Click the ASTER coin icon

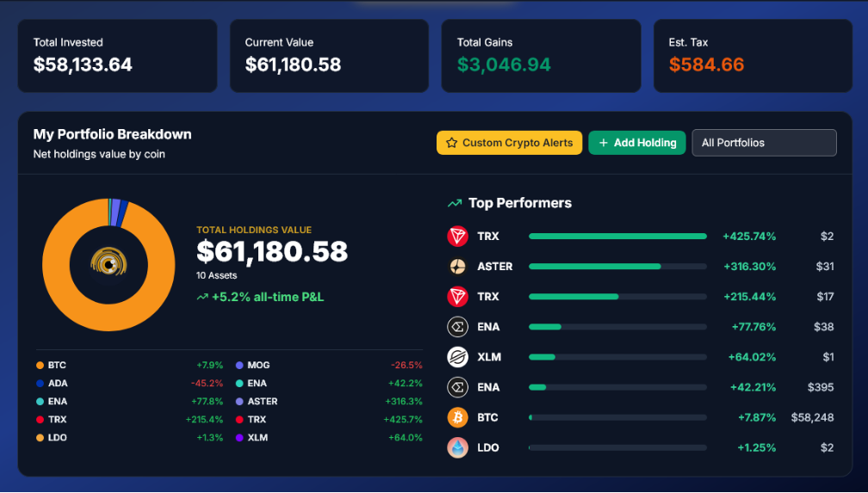(457, 266)
